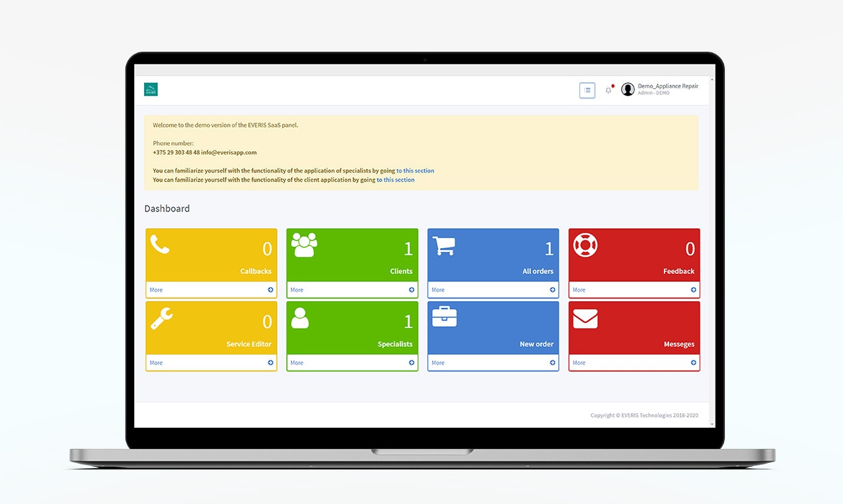The width and height of the screenshot is (843, 504).
Task: Click the Callbacks count 0
Action: 268,249
